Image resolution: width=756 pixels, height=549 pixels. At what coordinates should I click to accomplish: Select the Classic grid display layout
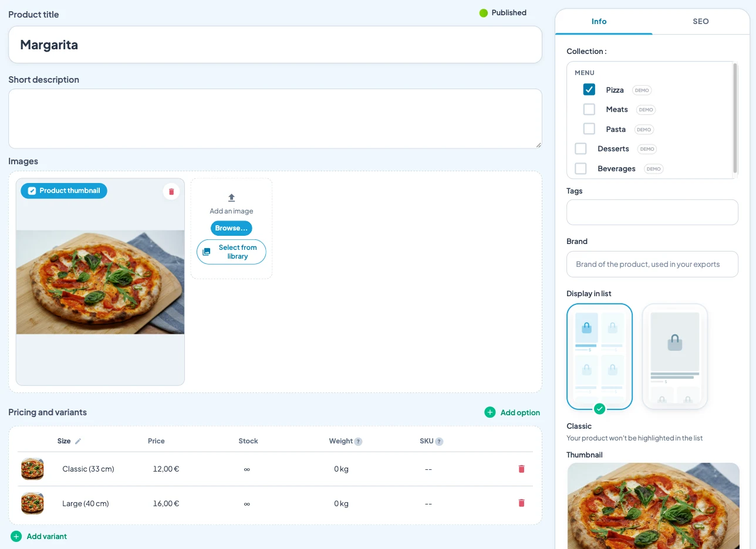599,357
